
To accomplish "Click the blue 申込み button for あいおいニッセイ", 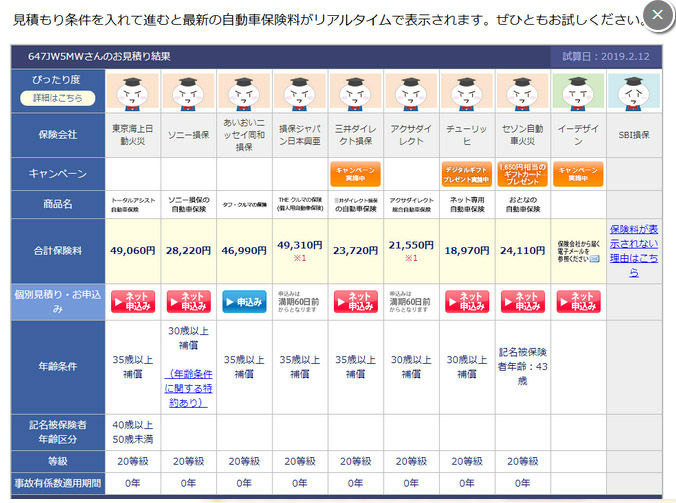I will coord(244,301).
